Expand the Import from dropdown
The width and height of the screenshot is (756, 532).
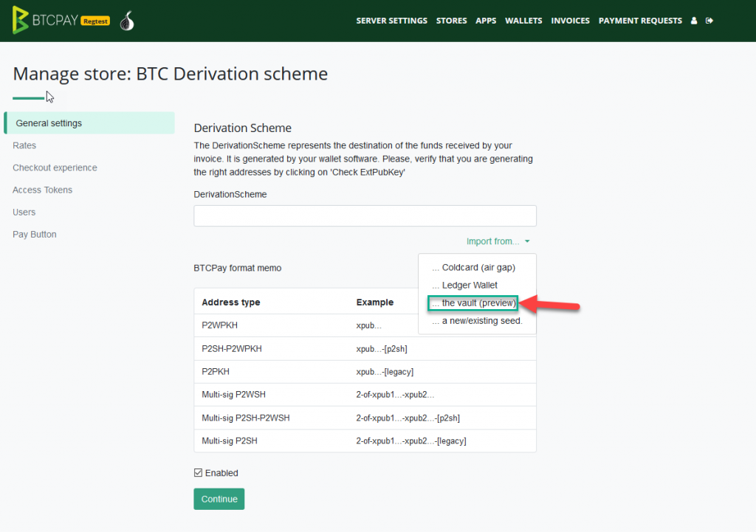point(498,241)
